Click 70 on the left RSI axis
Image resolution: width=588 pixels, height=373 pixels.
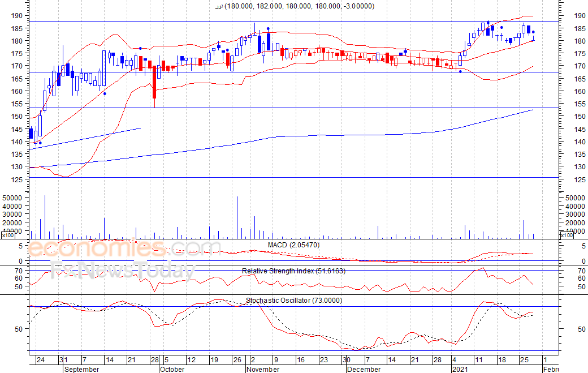coord(19,271)
